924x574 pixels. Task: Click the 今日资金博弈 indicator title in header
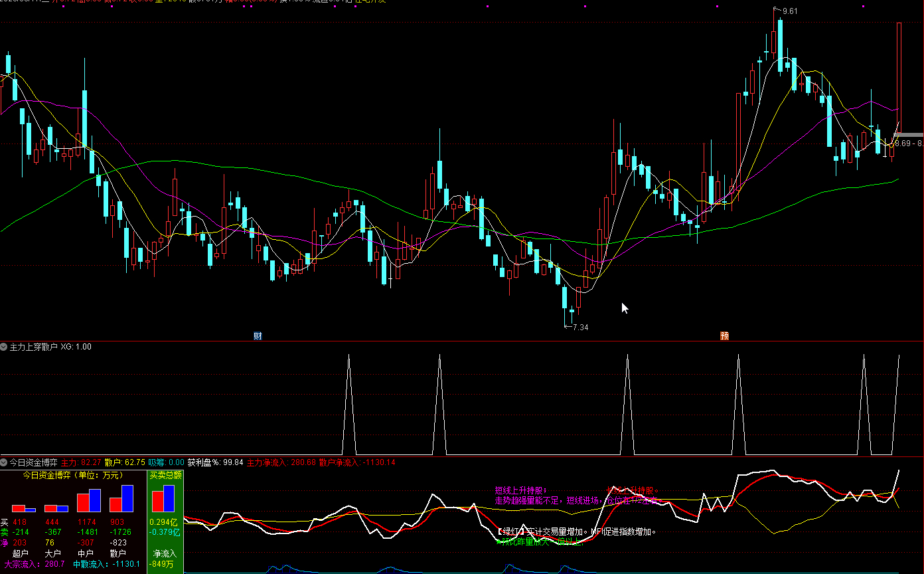[33, 462]
